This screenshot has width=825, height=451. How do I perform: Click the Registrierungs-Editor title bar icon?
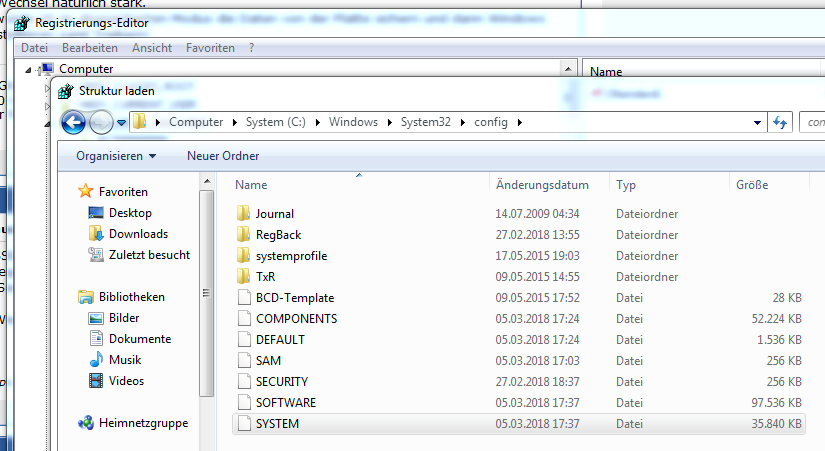pyautogui.click(x=22, y=23)
